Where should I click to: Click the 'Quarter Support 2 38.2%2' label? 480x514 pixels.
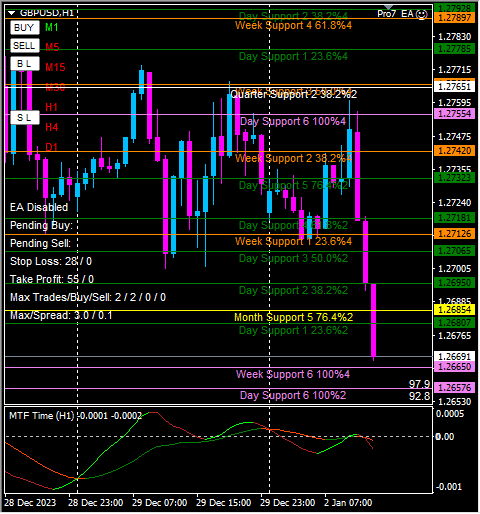(293, 94)
